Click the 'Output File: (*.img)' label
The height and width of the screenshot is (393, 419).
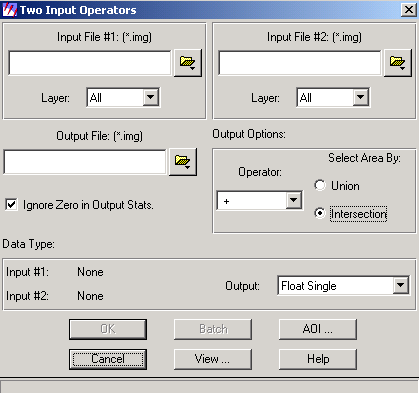coord(99,136)
